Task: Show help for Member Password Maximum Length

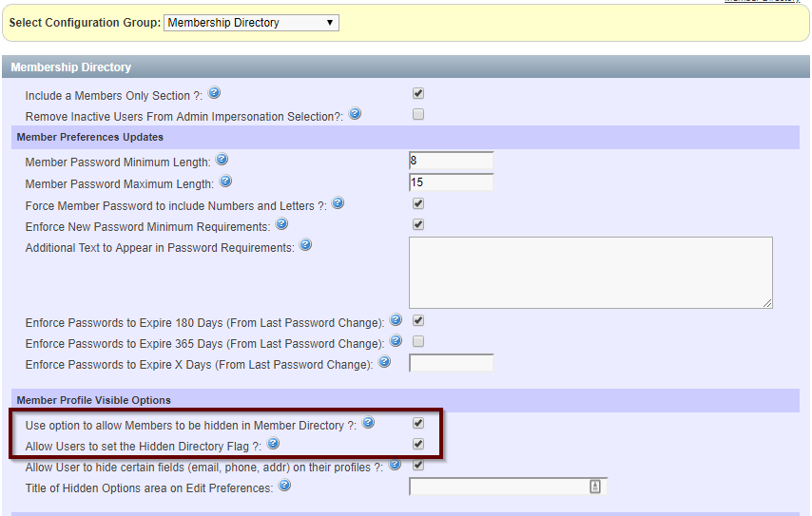Action: coord(225,182)
